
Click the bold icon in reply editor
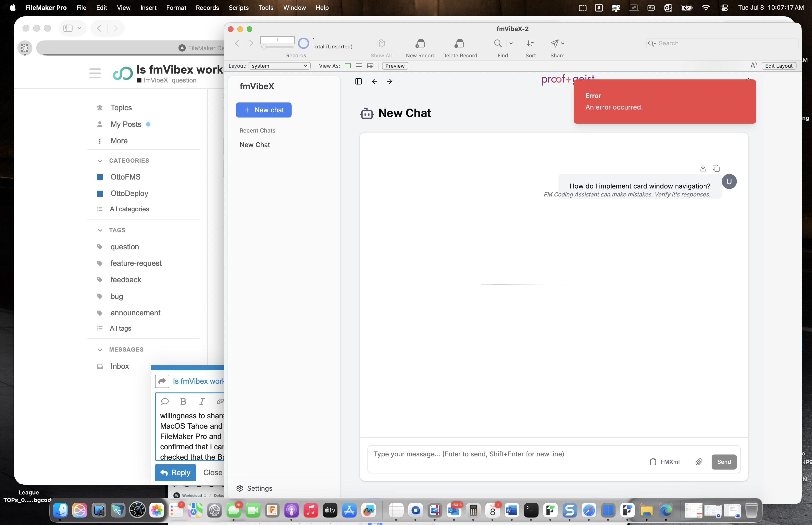point(183,401)
